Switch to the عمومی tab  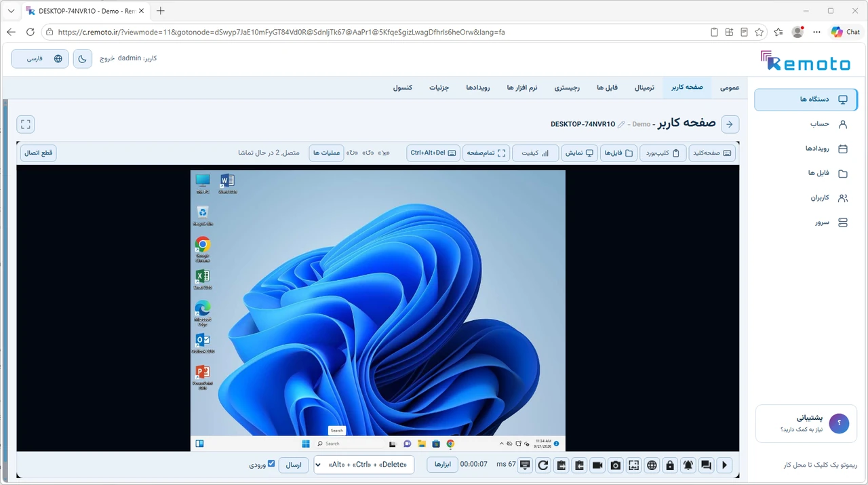(730, 88)
